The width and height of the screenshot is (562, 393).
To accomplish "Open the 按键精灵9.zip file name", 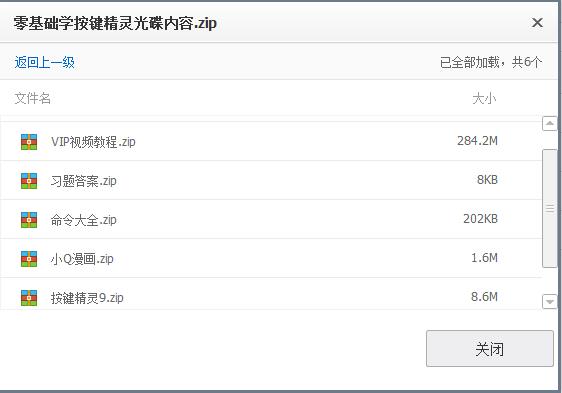I will [87, 298].
